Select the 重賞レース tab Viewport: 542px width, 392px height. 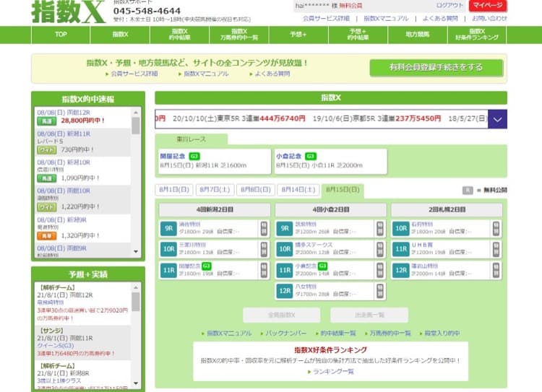click(x=192, y=139)
